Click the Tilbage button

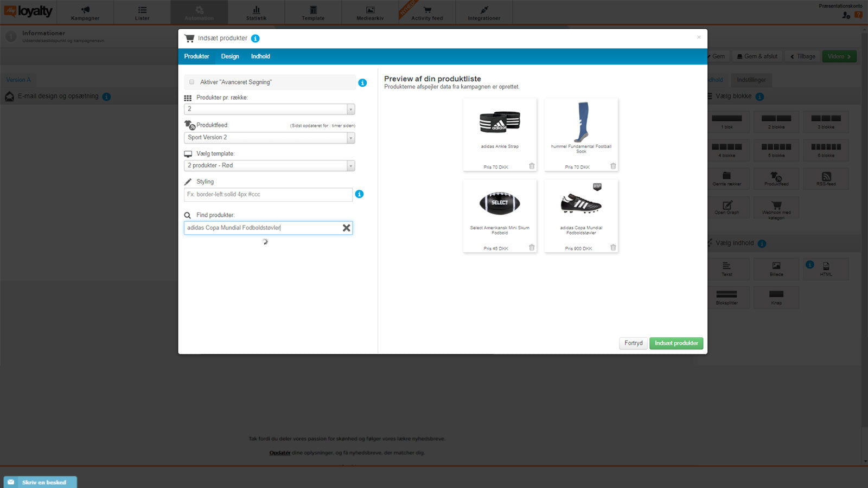pyautogui.click(x=803, y=56)
